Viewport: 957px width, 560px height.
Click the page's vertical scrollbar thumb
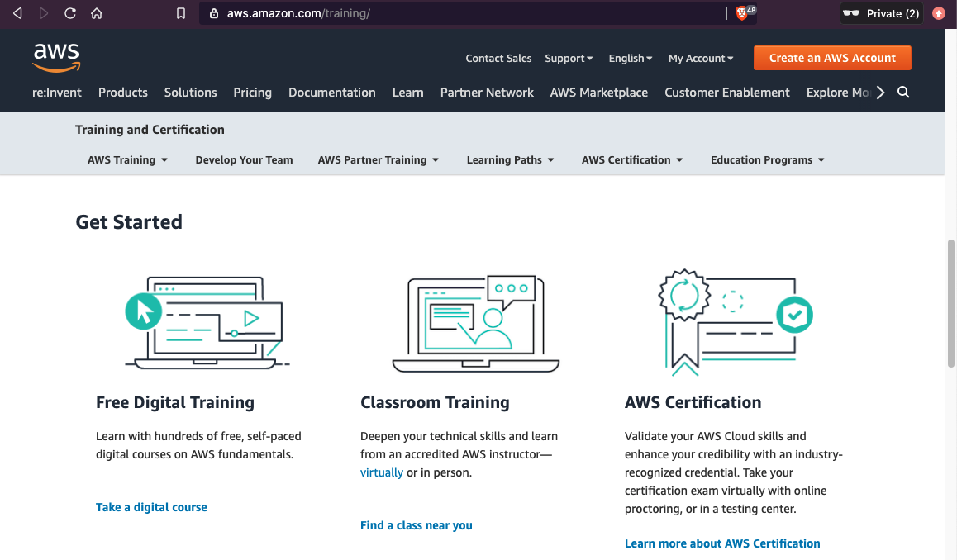[x=950, y=304]
